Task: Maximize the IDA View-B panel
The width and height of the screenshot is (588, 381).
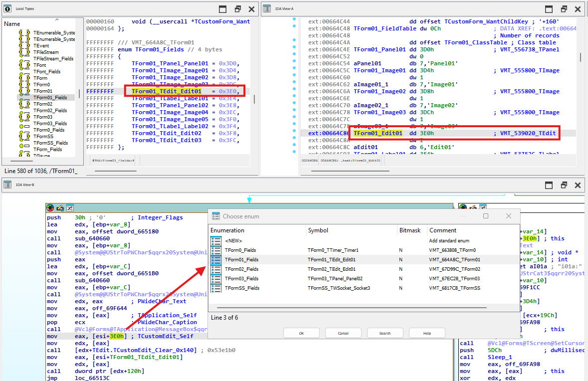Action: (x=549, y=185)
